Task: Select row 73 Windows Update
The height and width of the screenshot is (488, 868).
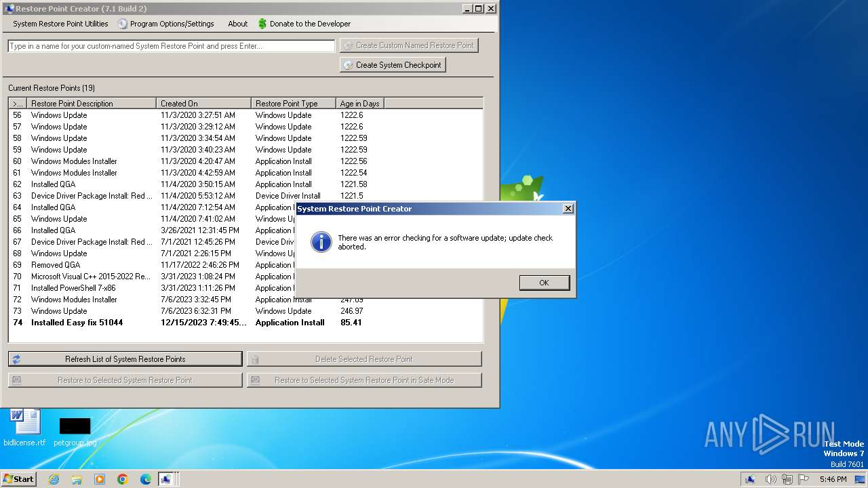Action: [245, 311]
